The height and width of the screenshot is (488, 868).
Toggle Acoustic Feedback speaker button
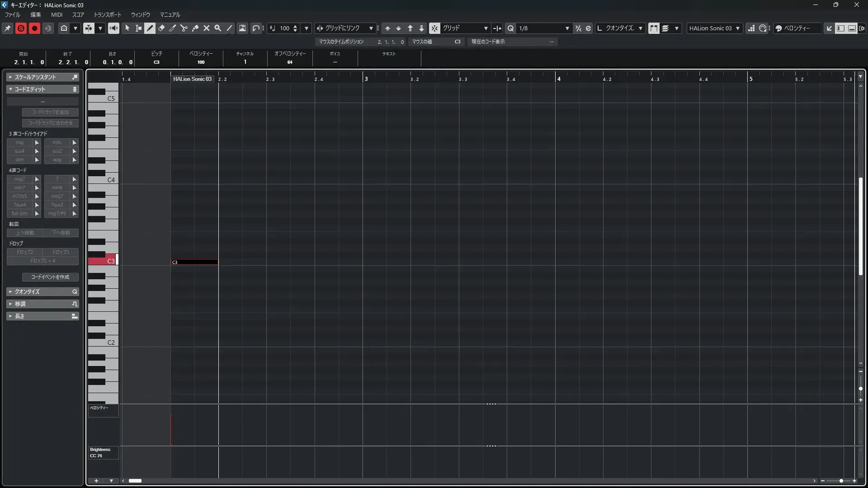pyautogui.click(x=113, y=28)
